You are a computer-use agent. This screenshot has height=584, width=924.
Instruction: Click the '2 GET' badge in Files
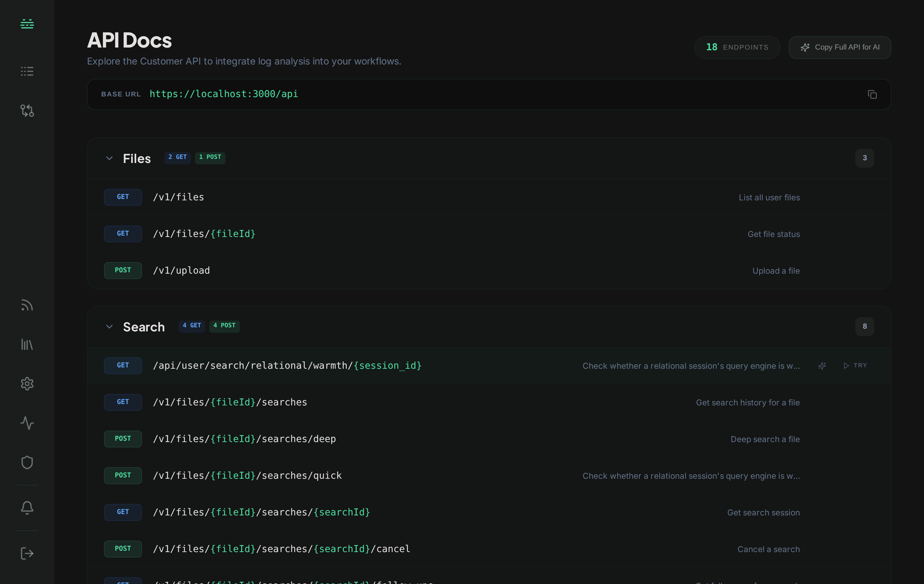pos(177,157)
